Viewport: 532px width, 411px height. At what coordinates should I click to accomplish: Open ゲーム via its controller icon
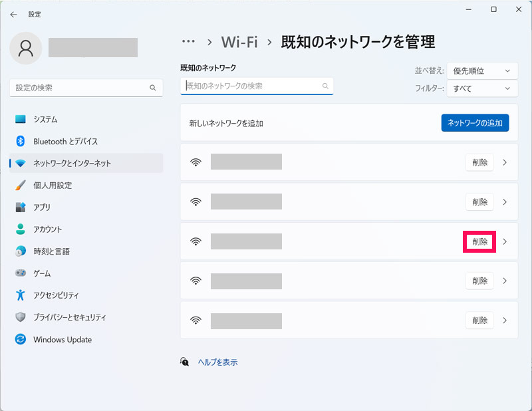(21, 273)
